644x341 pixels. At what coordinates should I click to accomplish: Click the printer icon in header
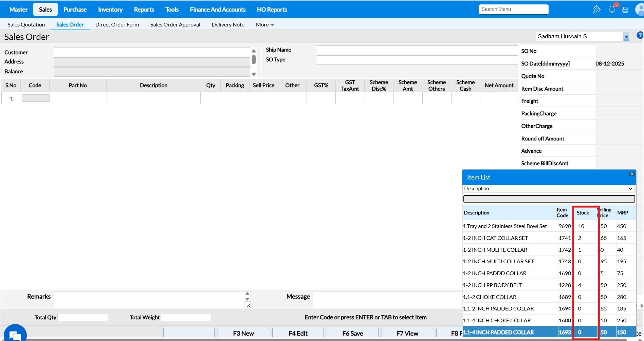(x=625, y=10)
